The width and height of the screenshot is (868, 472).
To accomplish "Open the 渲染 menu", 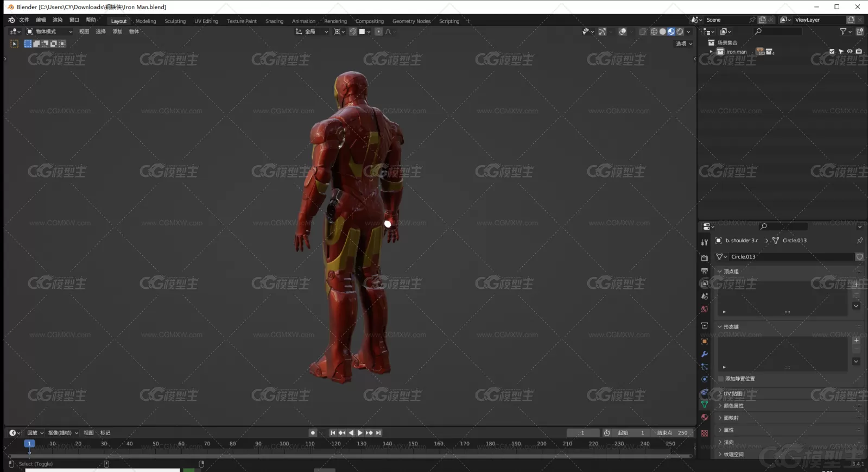I will point(58,20).
